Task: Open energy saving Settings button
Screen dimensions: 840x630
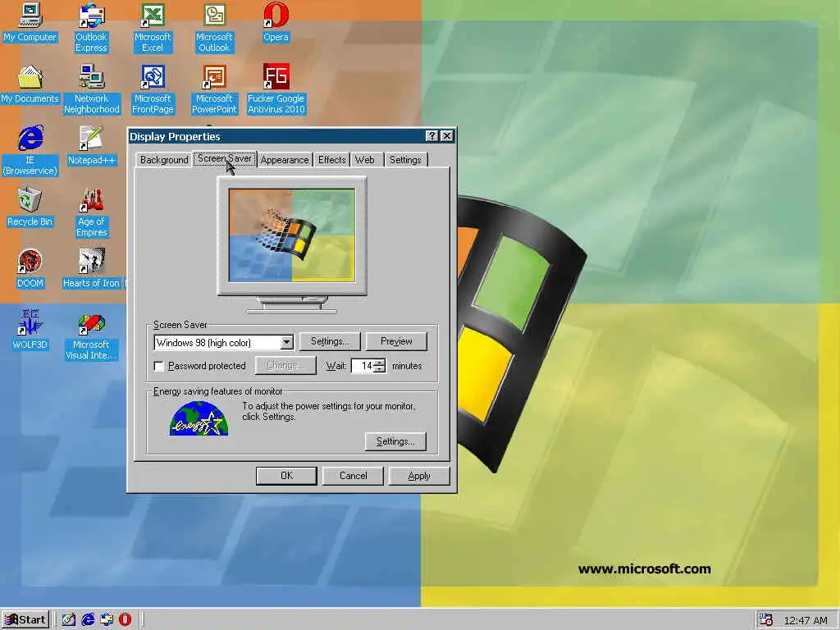Action: point(395,441)
